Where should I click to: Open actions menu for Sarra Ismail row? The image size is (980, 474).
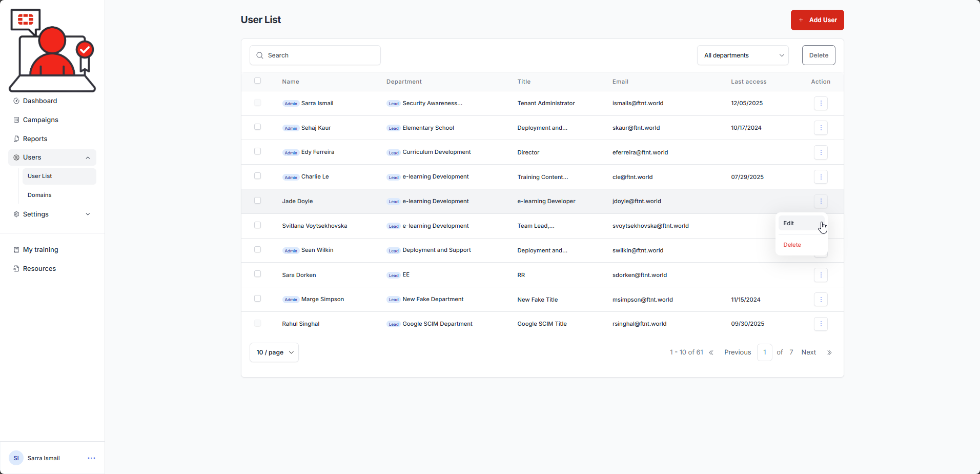(821, 103)
